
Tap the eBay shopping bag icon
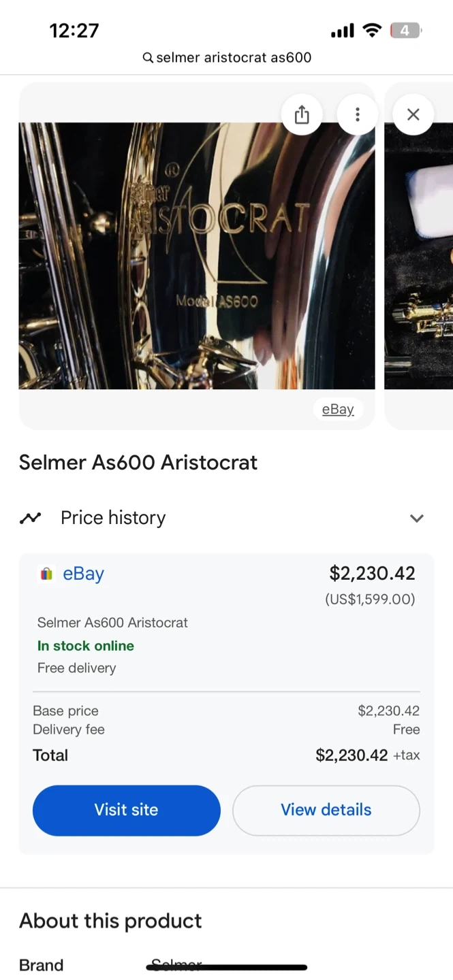[x=46, y=574]
